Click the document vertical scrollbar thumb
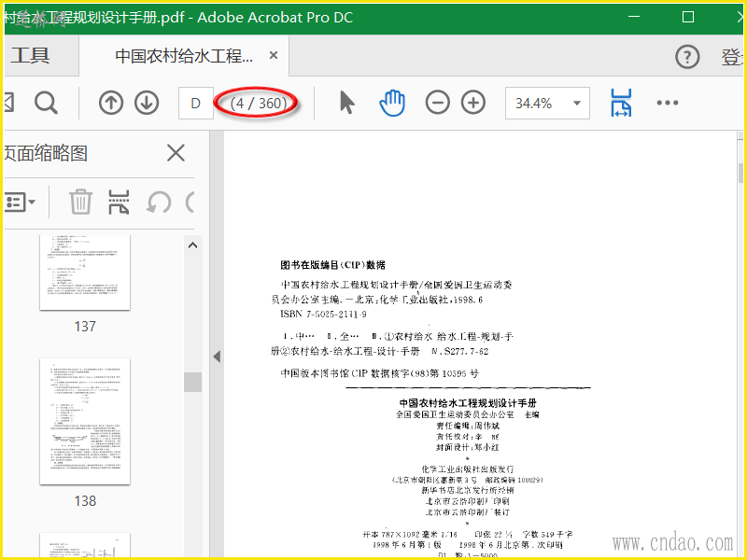This screenshot has height=560, width=747. (740, 173)
